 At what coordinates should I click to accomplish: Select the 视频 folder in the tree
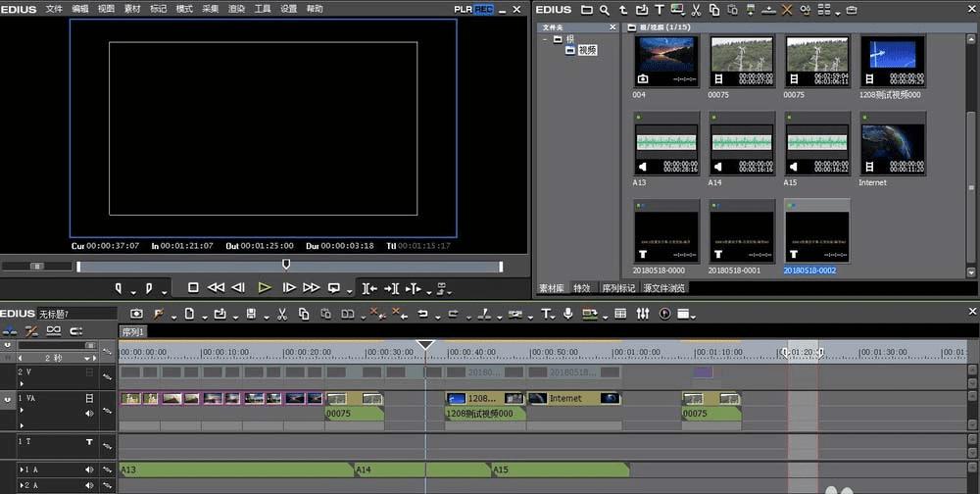[586, 50]
